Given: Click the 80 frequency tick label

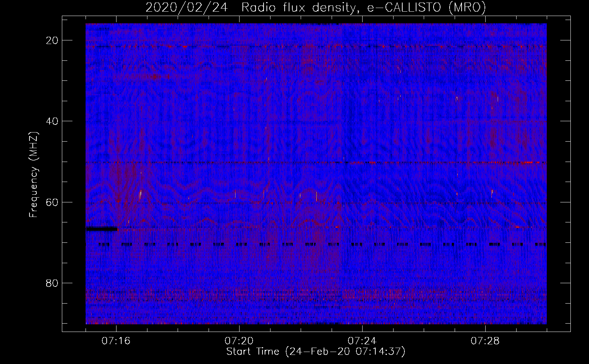Looking at the screenshot, I should [x=52, y=283].
